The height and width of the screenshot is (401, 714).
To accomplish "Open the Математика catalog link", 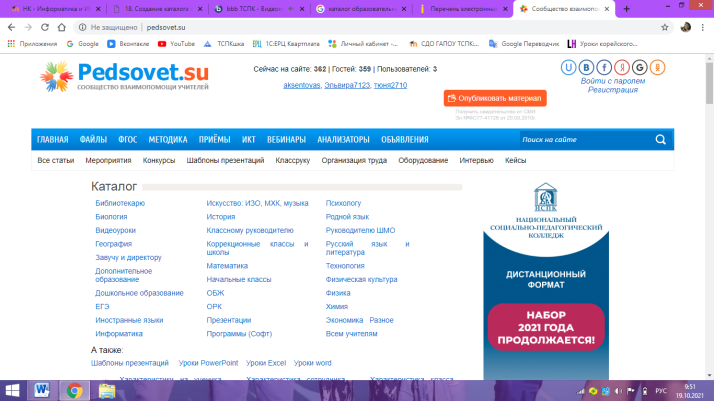I will tap(227, 266).
